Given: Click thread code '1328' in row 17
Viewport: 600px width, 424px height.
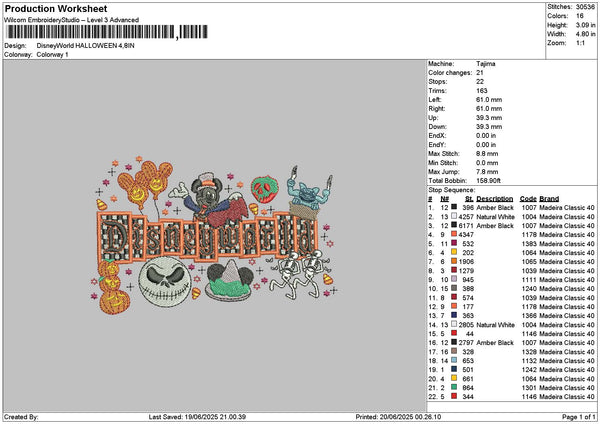Looking at the screenshot, I should click(529, 352).
